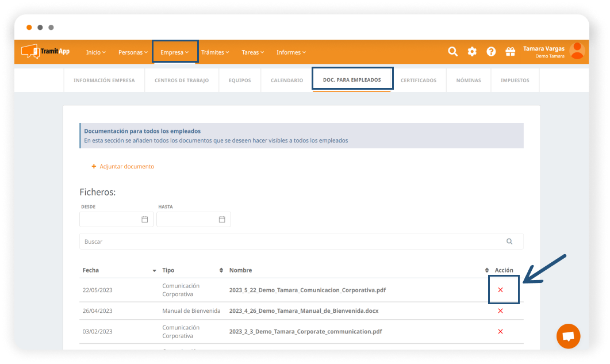This screenshot has width=610, height=364.
Task: Click the help question mark icon
Action: click(491, 52)
